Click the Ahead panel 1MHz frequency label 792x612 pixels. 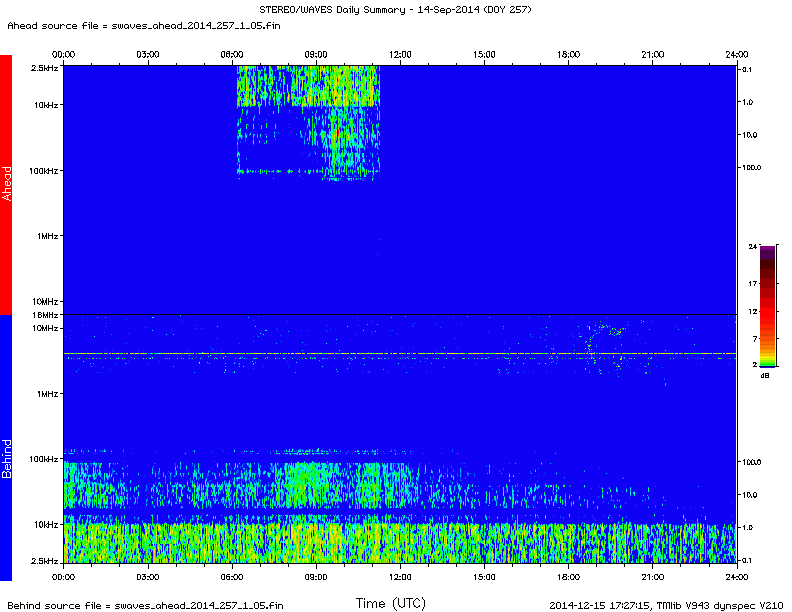[47, 236]
